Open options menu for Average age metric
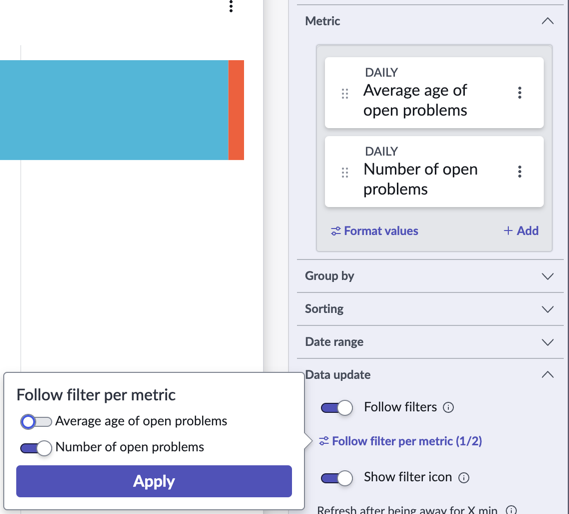This screenshot has width=569, height=514. coord(520,93)
